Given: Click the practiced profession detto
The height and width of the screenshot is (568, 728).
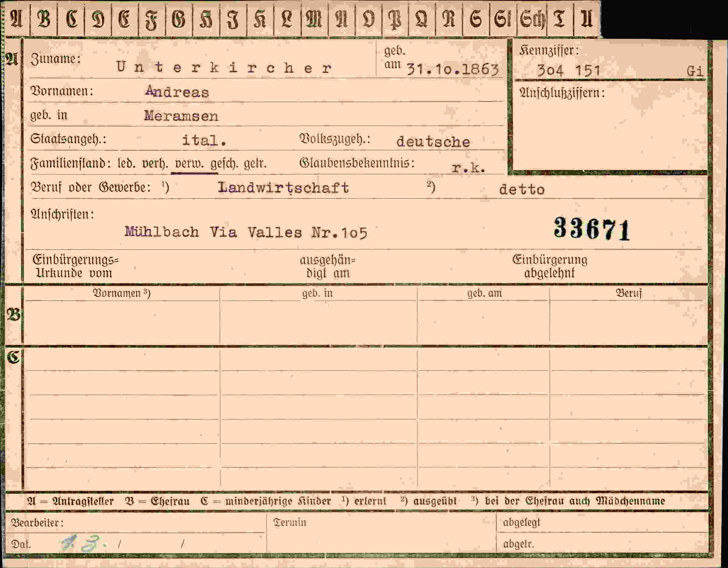Looking at the screenshot, I should point(522,190).
